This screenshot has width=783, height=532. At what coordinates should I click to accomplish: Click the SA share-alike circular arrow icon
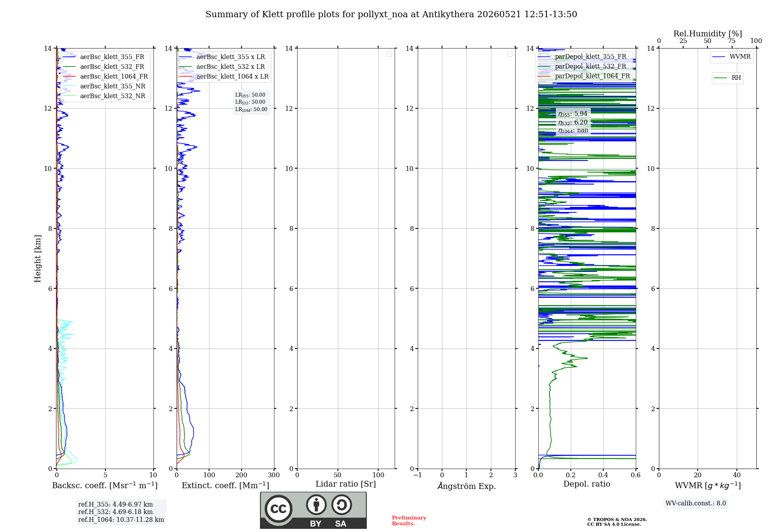(341, 505)
